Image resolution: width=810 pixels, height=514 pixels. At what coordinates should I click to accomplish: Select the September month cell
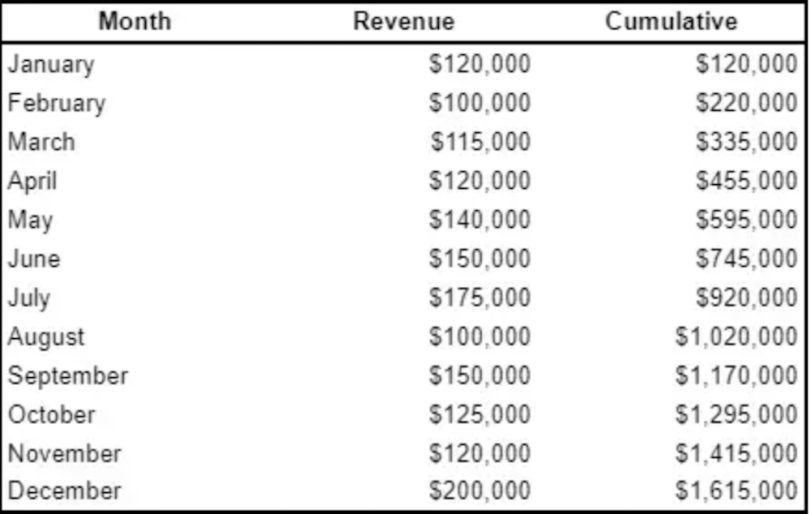(x=68, y=376)
